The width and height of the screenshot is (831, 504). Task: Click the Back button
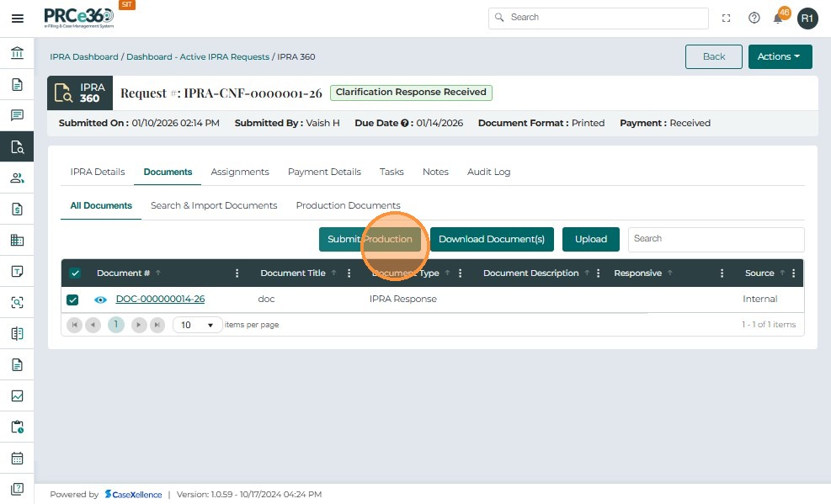[x=714, y=56]
